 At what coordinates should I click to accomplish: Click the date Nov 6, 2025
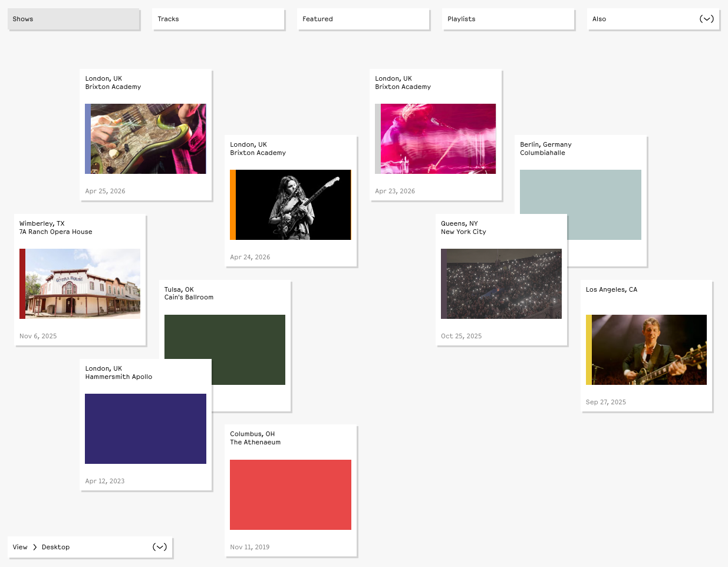coord(38,336)
